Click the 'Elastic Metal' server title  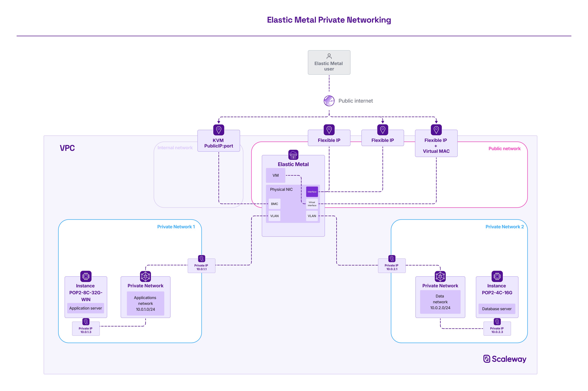(x=293, y=164)
